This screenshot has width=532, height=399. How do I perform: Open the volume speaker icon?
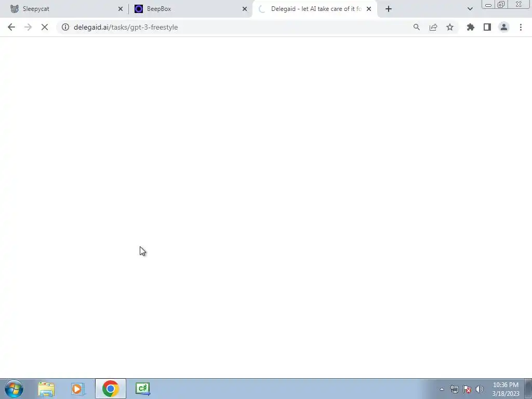(x=480, y=389)
